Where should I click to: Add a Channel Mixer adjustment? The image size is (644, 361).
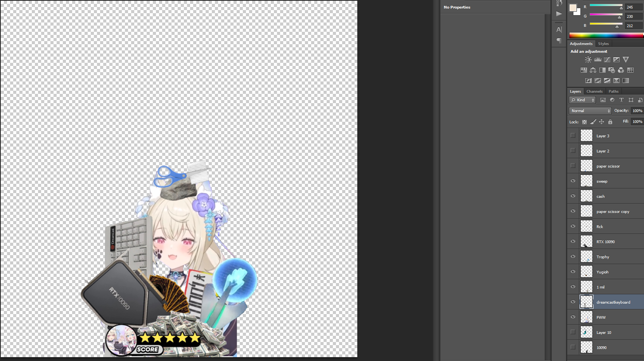(621, 70)
